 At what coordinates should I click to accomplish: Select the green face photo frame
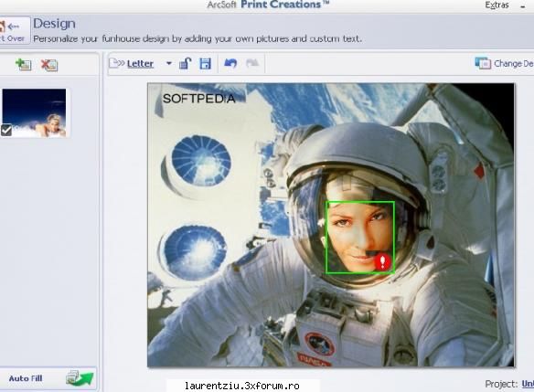tap(360, 238)
